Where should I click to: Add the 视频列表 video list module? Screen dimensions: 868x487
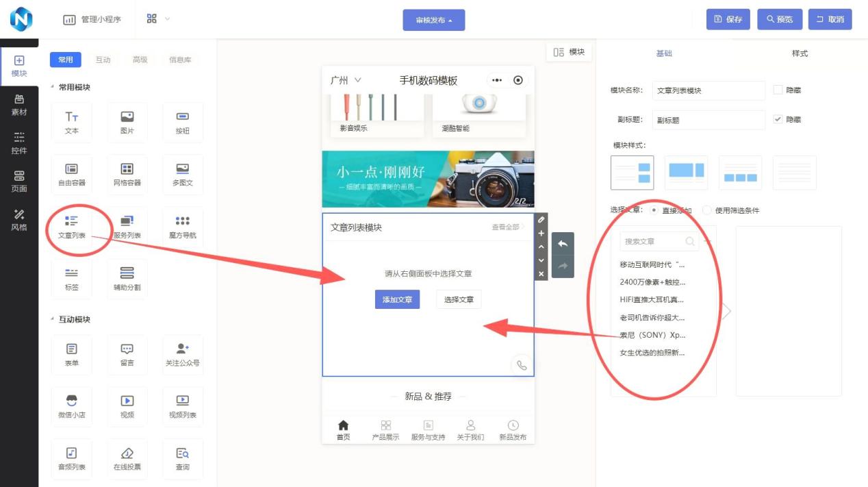pyautogui.click(x=183, y=407)
